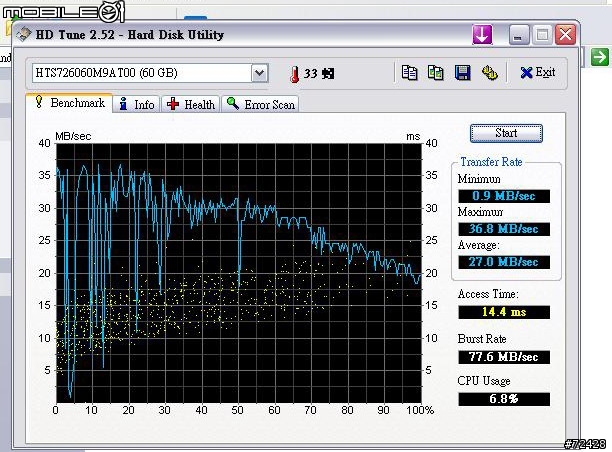The image size is (612, 452).
Task: Switch to the Benchmark tab
Action: (x=69, y=103)
